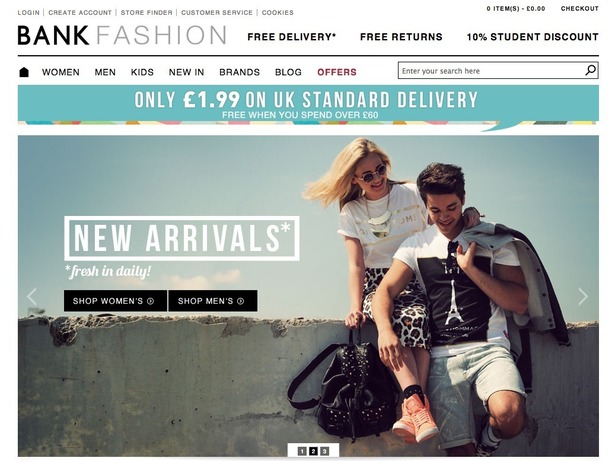The height and width of the screenshot is (461, 615).
Task: Select carousel slide indicator 3
Action: point(324,451)
